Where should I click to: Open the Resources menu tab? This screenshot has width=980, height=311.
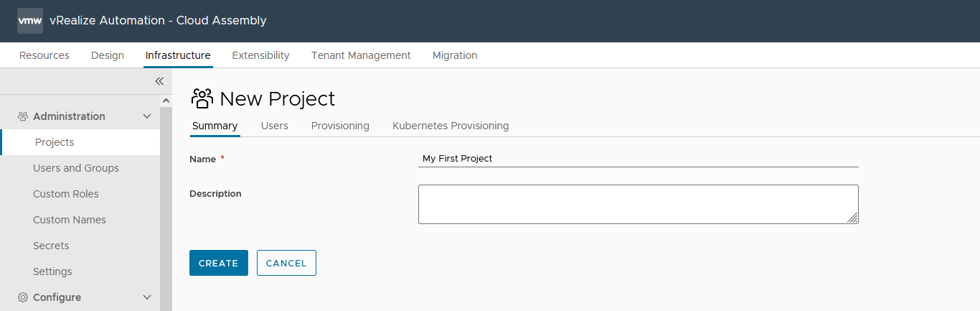(x=44, y=55)
